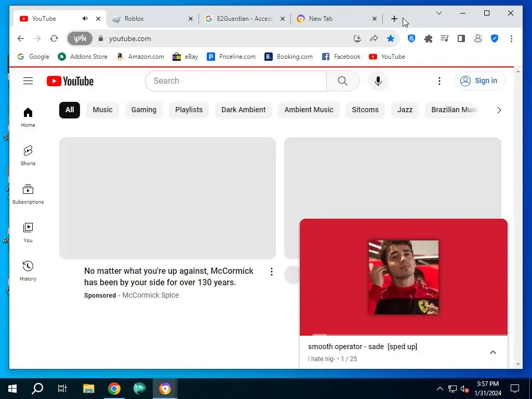Open YouTube bookmark in bookmarks bar
This screenshot has height=399, width=532.
pyautogui.click(x=387, y=57)
